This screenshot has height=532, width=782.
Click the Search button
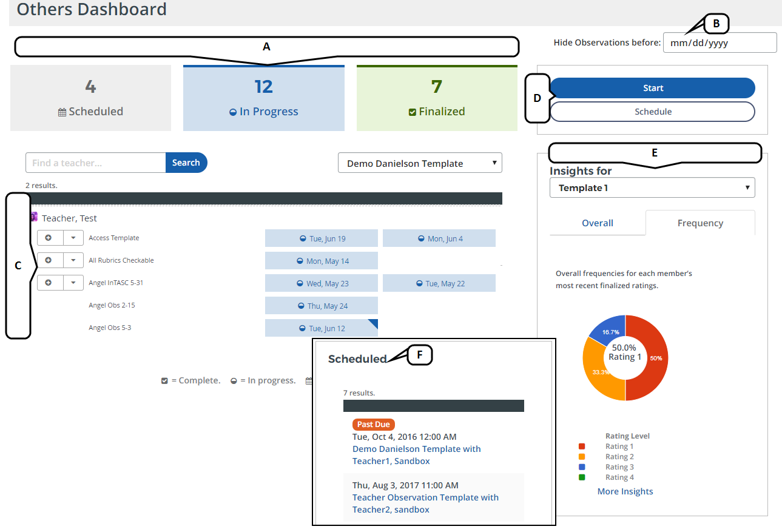coord(186,163)
